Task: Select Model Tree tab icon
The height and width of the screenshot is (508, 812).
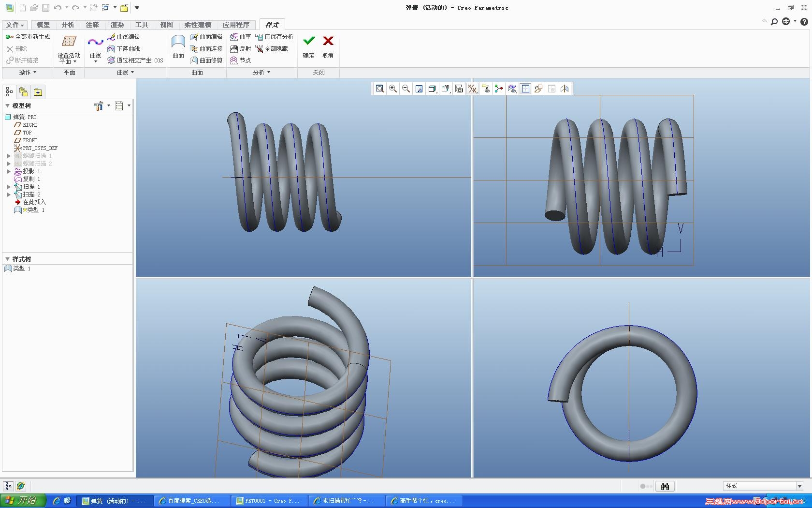Action: pos(9,92)
